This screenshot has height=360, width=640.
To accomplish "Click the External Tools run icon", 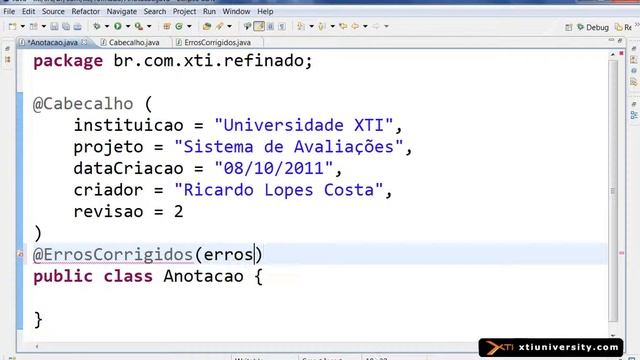I will pyautogui.click(x=139, y=27).
